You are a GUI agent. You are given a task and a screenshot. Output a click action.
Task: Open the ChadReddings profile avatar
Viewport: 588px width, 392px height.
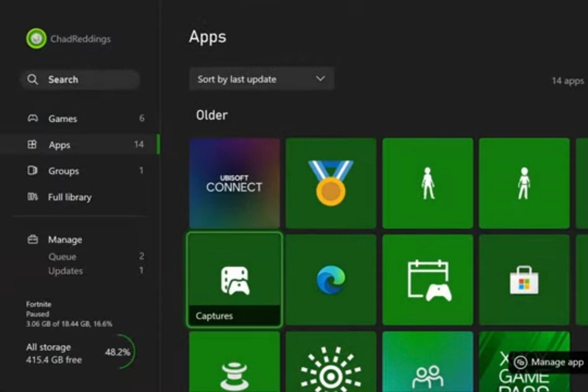click(36, 39)
